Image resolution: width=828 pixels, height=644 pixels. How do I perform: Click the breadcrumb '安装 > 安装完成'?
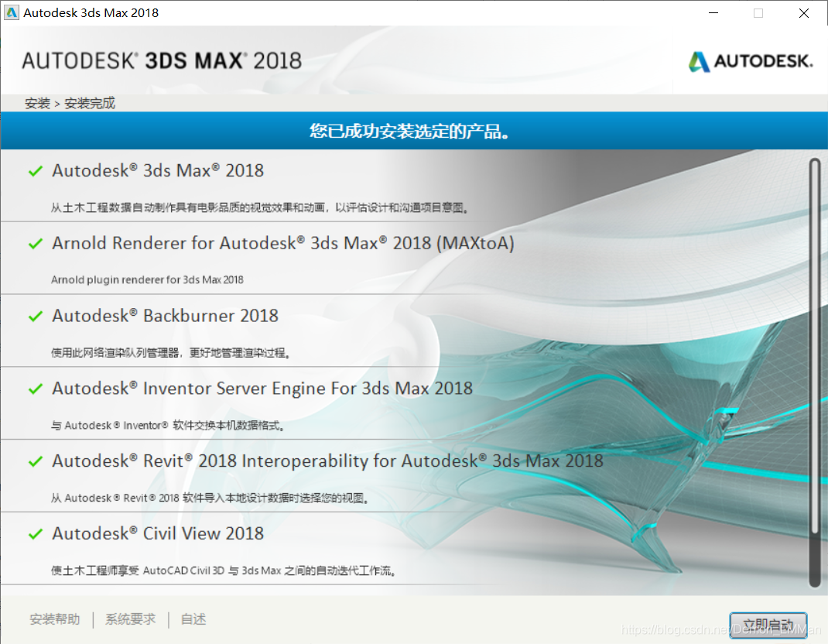70,103
